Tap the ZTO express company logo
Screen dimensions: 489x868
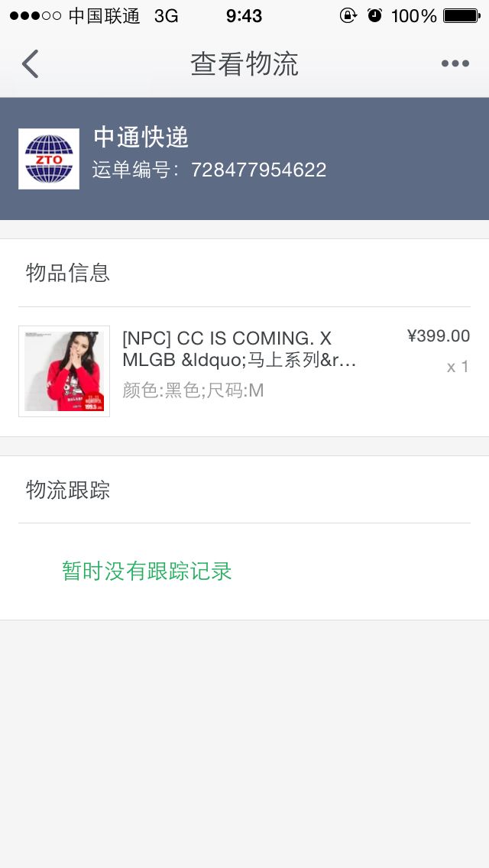coord(49,159)
